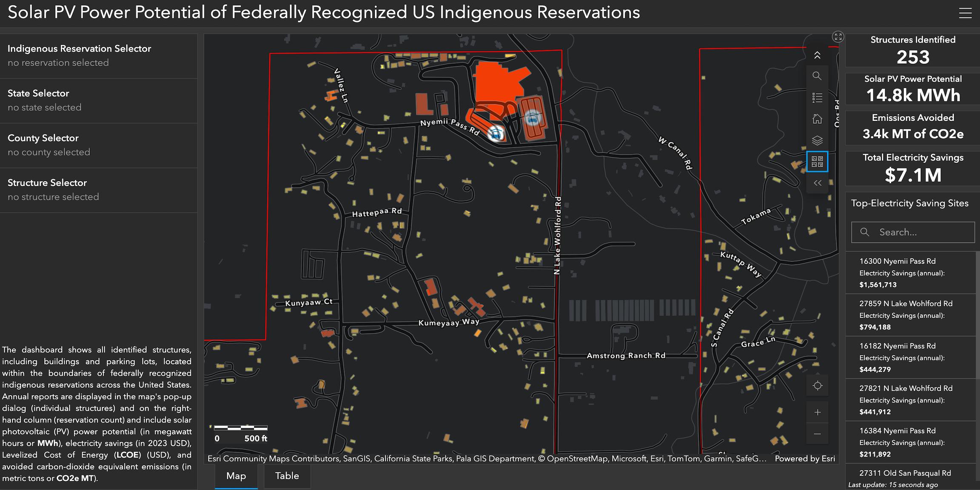Select 16300 Nyemii Pass Rd site

pos(910,273)
